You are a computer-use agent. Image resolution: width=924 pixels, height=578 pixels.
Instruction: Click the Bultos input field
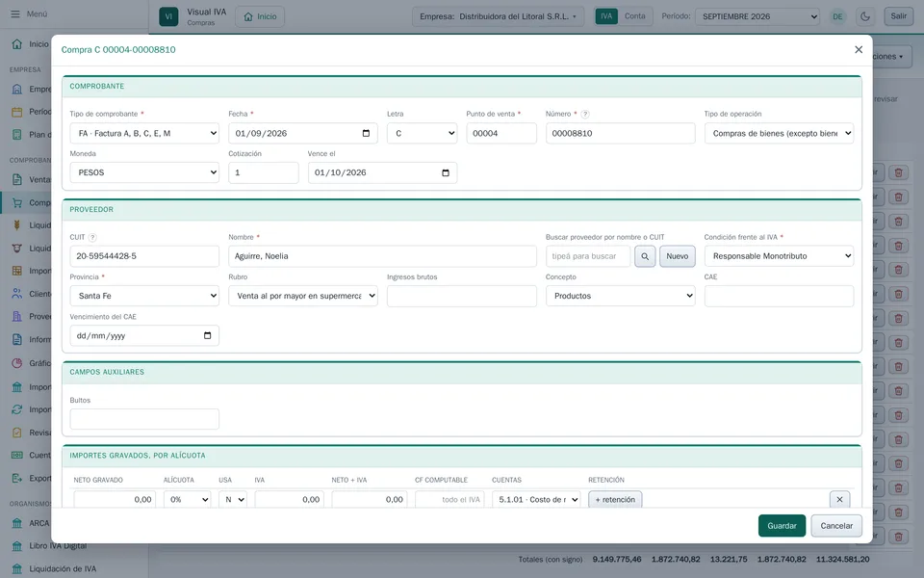[144, 419]
